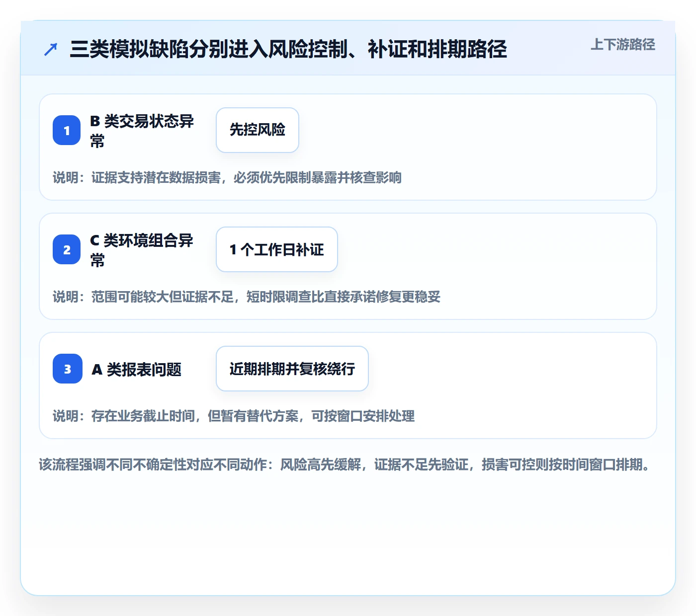Select the heading C 类环境组合异常
The width and height of the screenshot is (696, 616).
coord(142,250)
